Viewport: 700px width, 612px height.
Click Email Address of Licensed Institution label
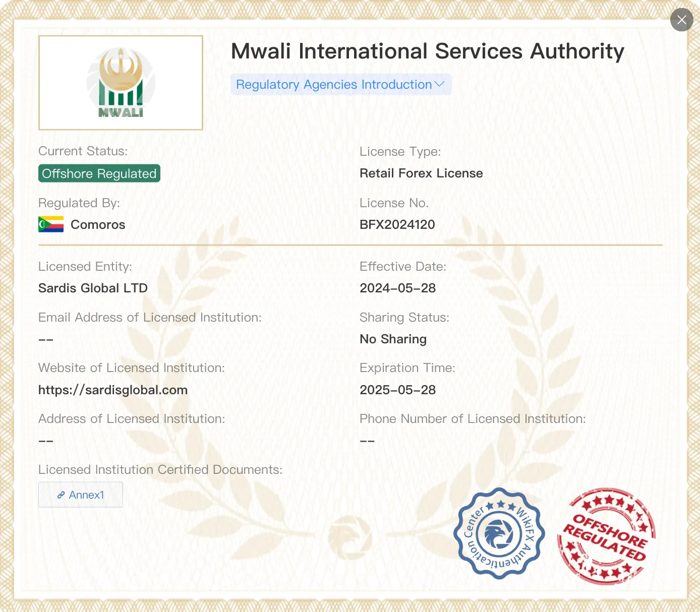150,318
